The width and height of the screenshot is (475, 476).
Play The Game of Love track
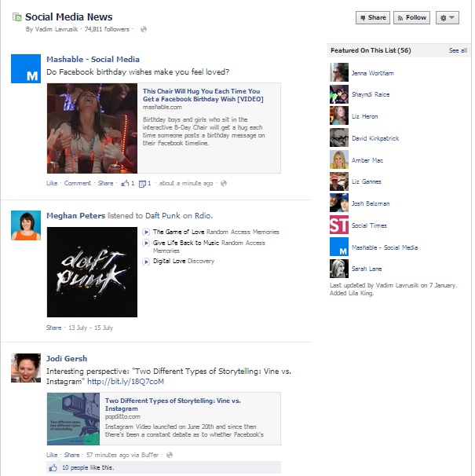pos(146,233)
